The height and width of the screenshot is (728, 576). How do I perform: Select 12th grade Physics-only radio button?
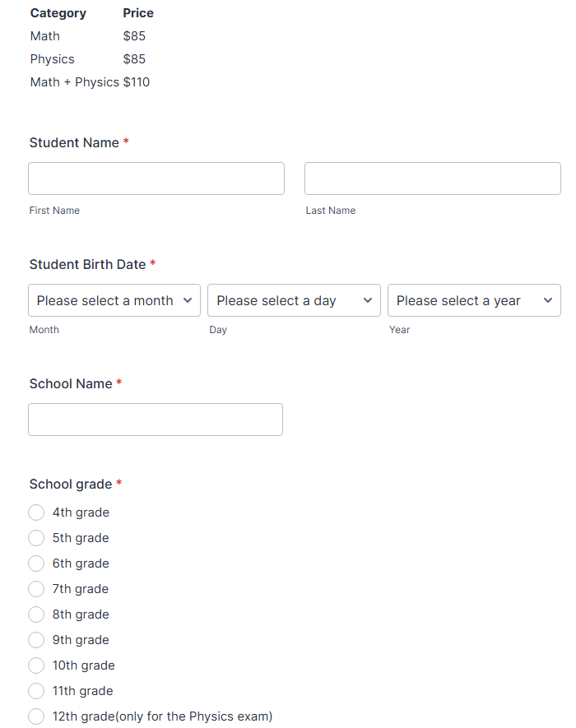pyautogui.click(x=36, y=716)
